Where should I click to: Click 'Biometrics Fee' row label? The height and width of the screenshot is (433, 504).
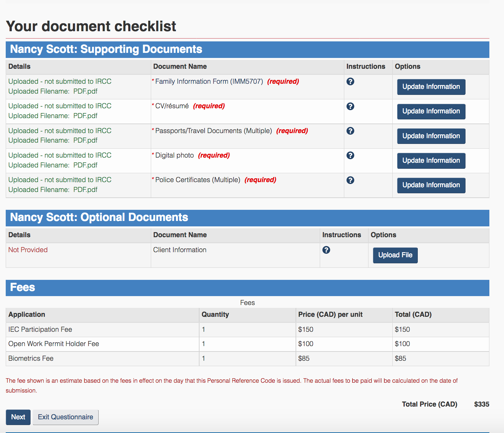pyautogui.click(x=31, y=358)
